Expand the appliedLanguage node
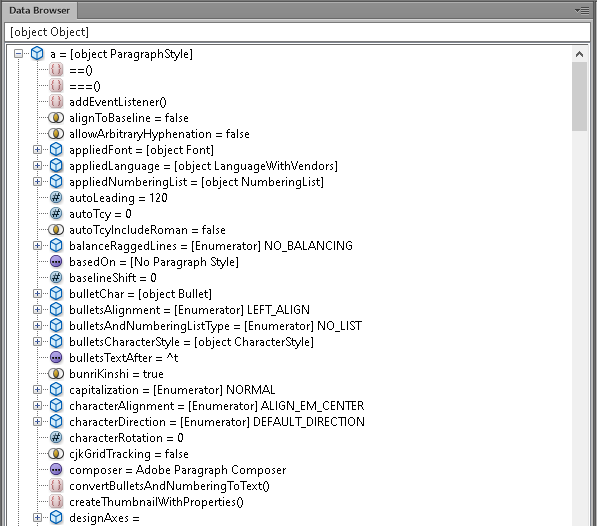597x526 pixels. [37, 166]
